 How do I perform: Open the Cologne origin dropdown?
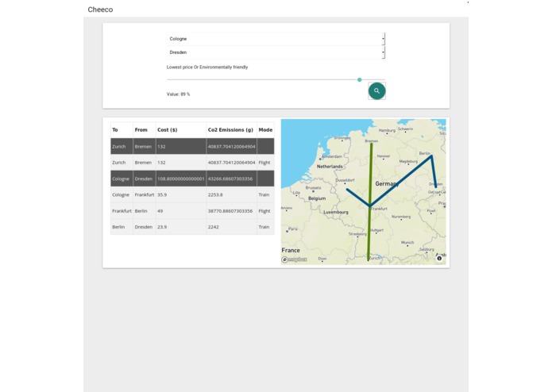[276, 39]
